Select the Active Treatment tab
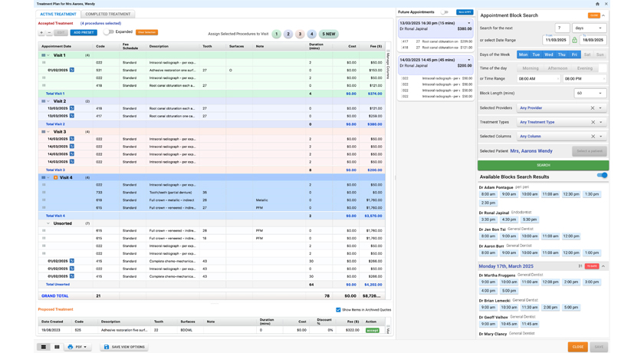Viewport: 644px width, 353px height. [58, 14]
